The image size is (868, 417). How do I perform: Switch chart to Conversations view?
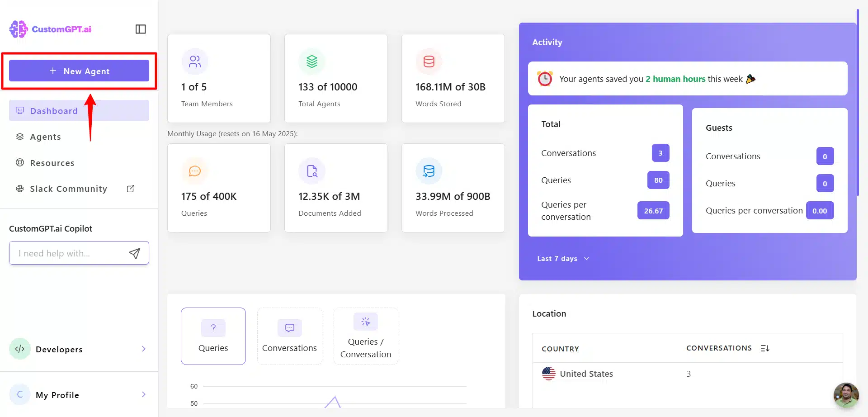tap(290, 336)
